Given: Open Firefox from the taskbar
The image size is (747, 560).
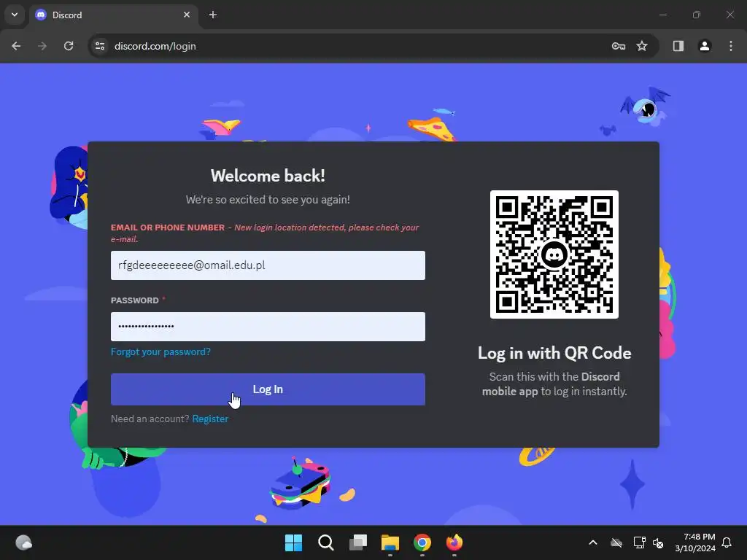Looking at the screenshot, I should [x=454, y=542].
